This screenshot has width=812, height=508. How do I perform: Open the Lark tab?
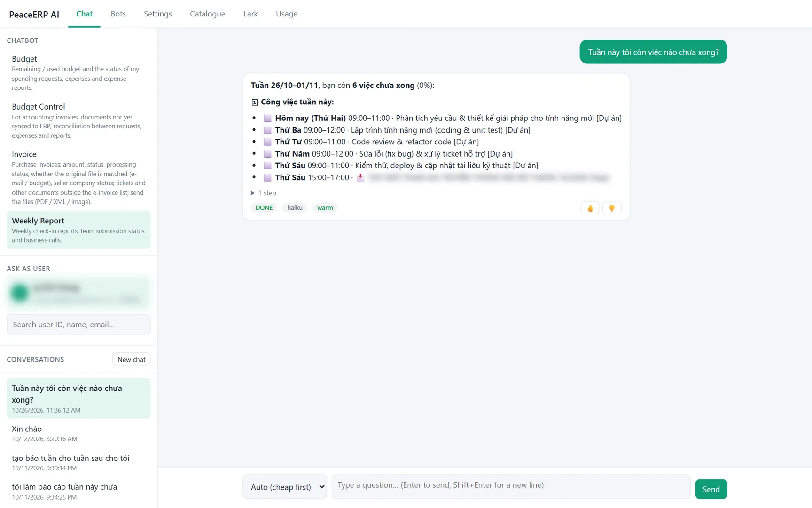[x=250, y=14]
